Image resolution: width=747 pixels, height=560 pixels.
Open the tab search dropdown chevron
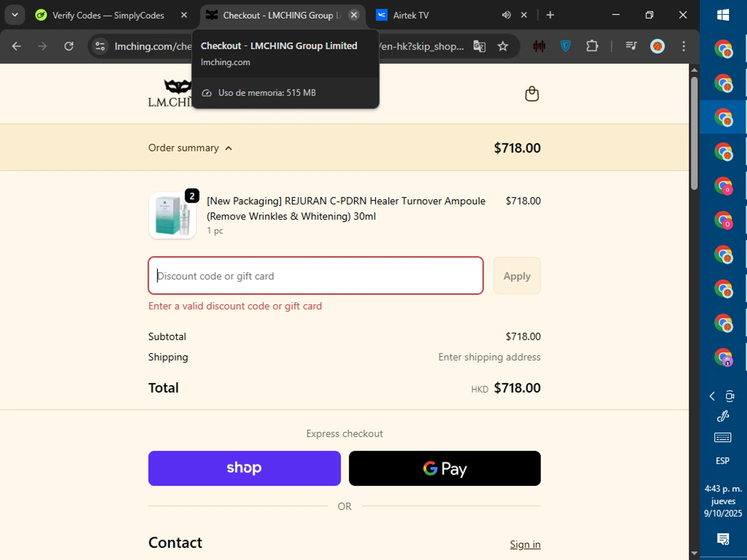click(15, 15)
